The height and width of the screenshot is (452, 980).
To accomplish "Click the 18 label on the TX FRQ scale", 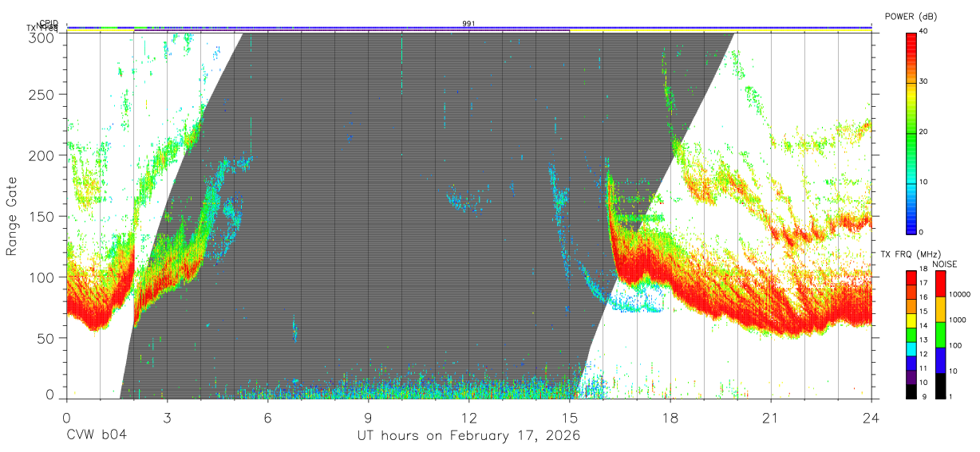I will point(923,269).
